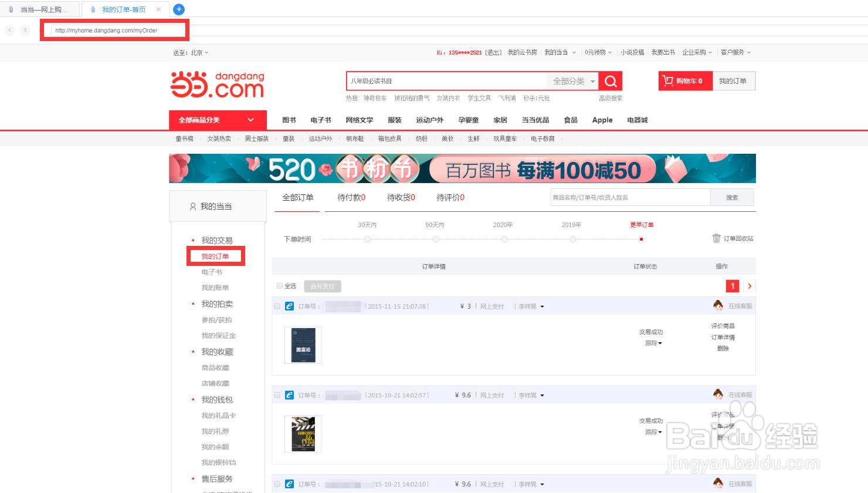
Task: Click 在线客服 avatar for 2015-11-15 order
Action: [x=718, y=305]
